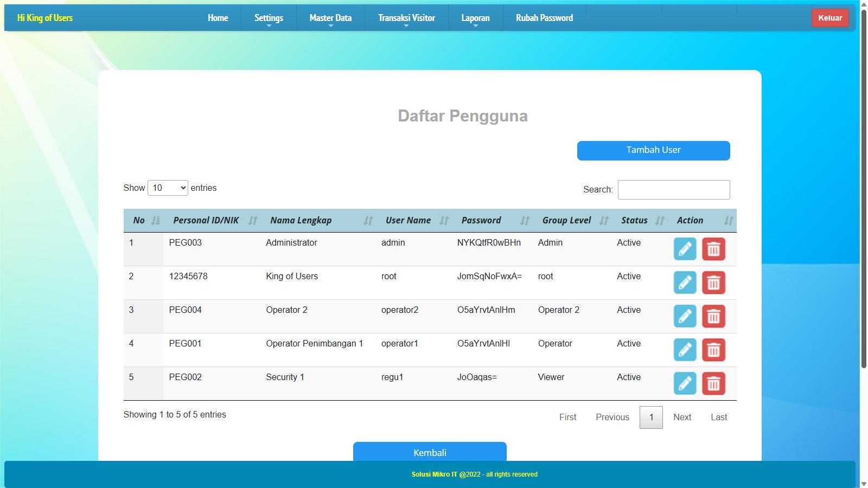Open the Show entries dropdown
Viewport: 868px width, 488px height.
coord(168,188)
